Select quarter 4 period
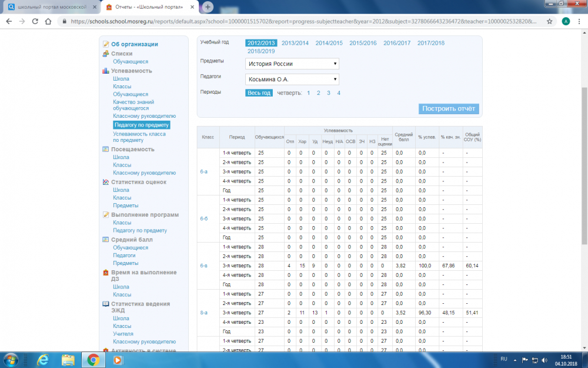Screen dimensions: 588x368 point(339,93)
